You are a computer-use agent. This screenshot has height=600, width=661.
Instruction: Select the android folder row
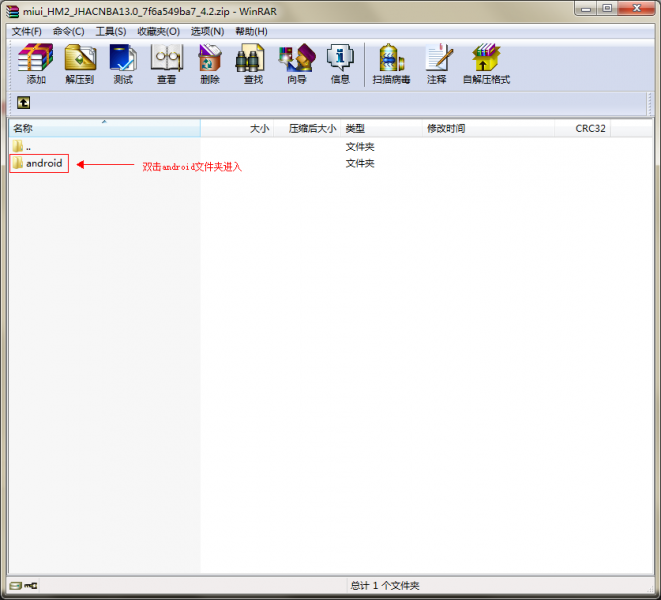pyautogui.click(x=39, y=163)
